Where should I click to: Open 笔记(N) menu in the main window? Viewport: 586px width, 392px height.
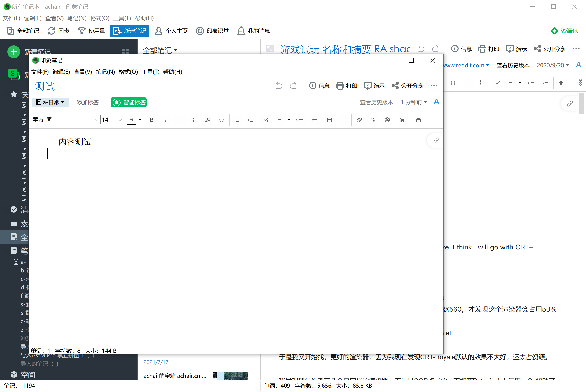[77, 18]
